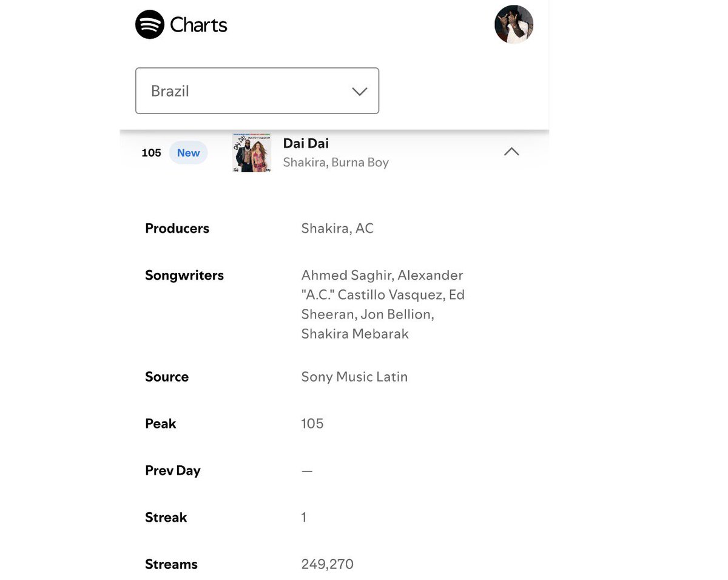The height and width of the screenshot is (580, 728).
Task: Open the Shakira, Burna Boy artist line
Action: pyautogui.click(x=336, y=163)
